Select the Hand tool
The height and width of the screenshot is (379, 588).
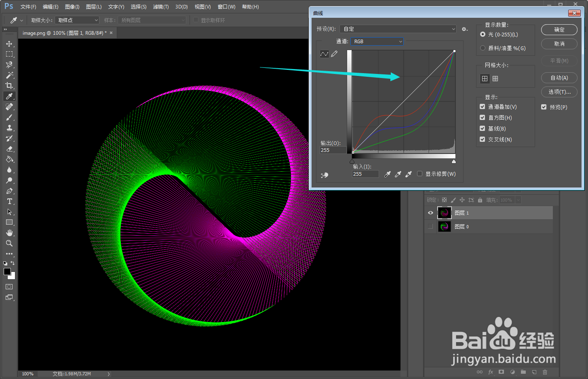(9, 233)
